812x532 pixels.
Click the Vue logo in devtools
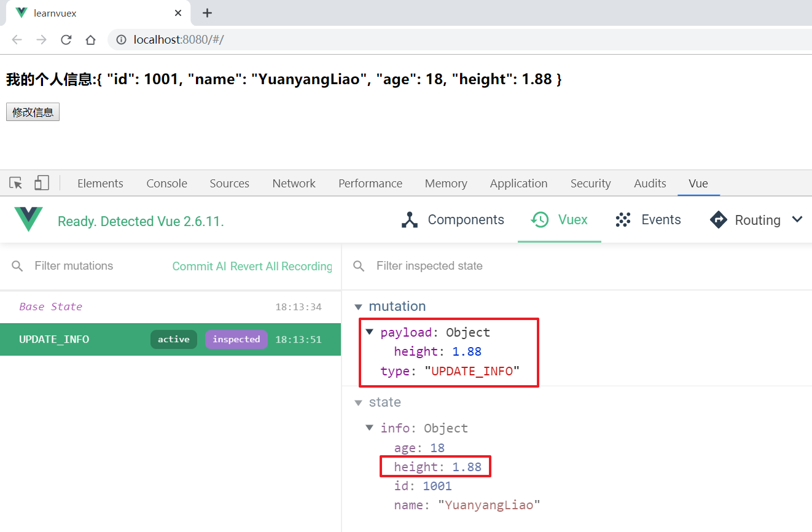[x=29, y=220]
